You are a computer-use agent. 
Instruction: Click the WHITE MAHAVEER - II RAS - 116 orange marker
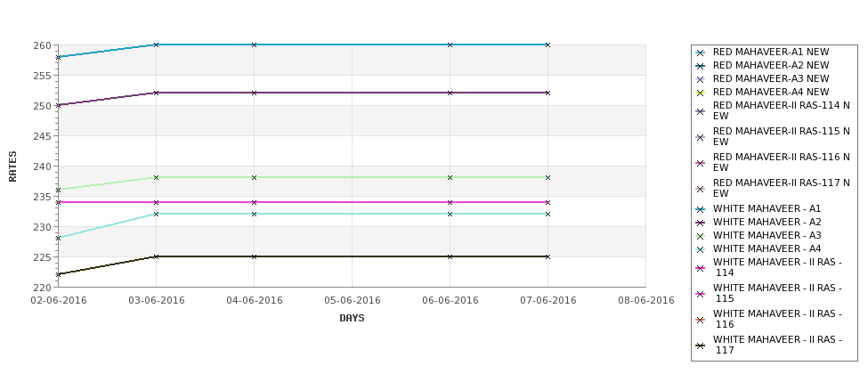pyautogui.click(x=701, y=320)
